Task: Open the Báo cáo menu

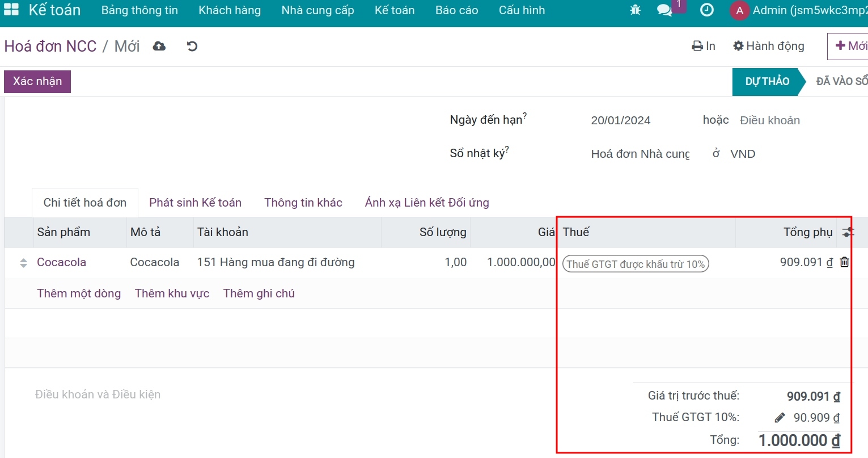Action: click(x=456, y=10)
